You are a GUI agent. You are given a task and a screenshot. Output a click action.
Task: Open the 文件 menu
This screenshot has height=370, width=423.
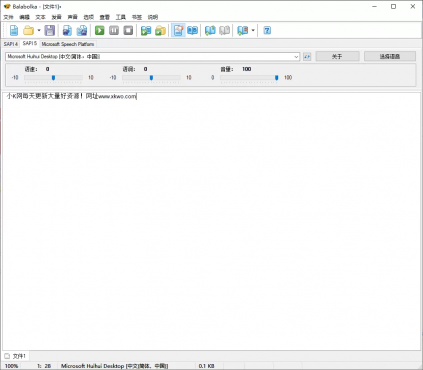point(8,17)
